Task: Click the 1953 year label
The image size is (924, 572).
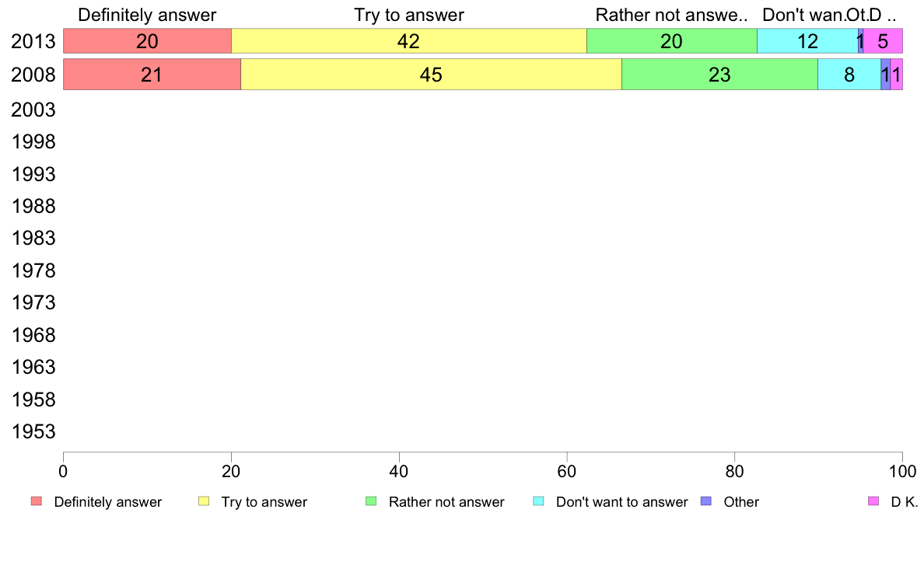Action: pyautogui.click(x=33, y=431)
